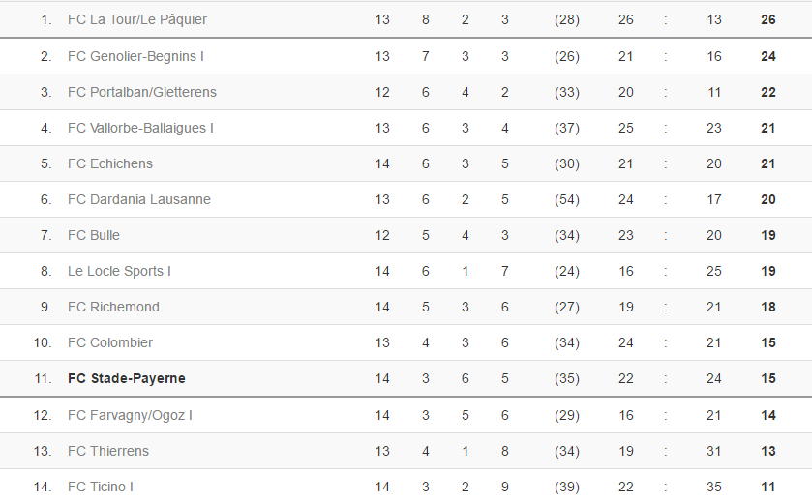Image resolution: width=812 pixels, height=504 pixels.
Task: Click the FC Colombier team link
Action: click(110, 342)
